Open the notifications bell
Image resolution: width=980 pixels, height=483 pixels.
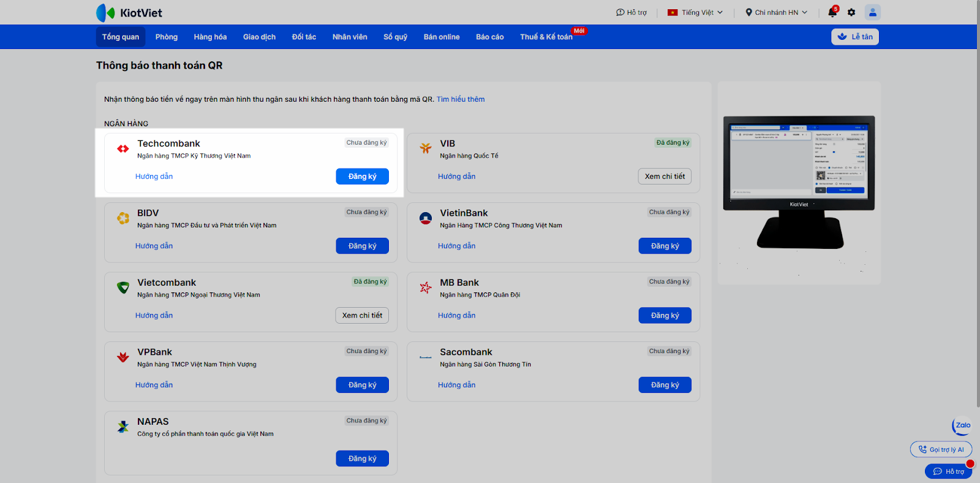coord(832,12)
